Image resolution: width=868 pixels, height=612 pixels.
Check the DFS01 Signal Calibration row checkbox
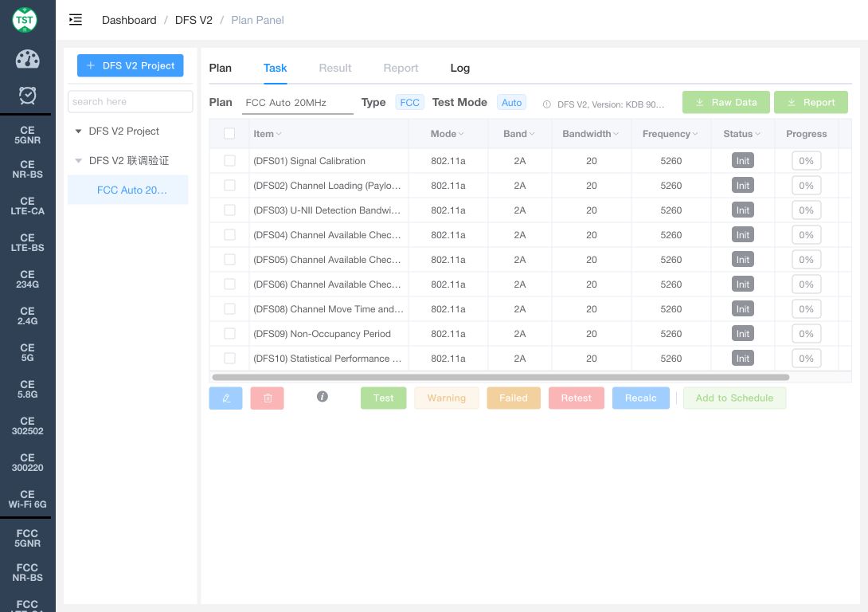[229, 161]
